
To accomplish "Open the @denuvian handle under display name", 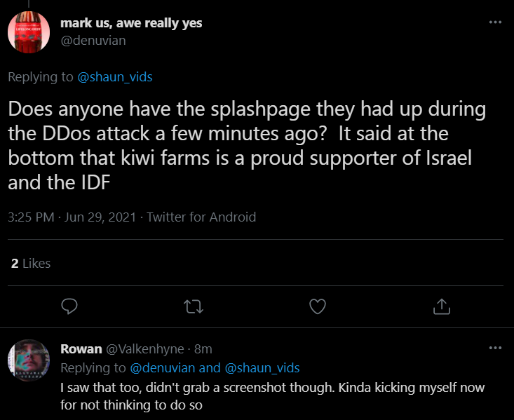I will [x=93, y=41].
